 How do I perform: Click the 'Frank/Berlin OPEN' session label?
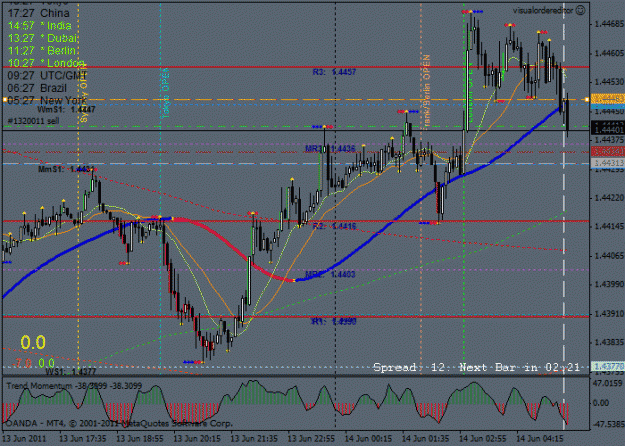[426, 92]
